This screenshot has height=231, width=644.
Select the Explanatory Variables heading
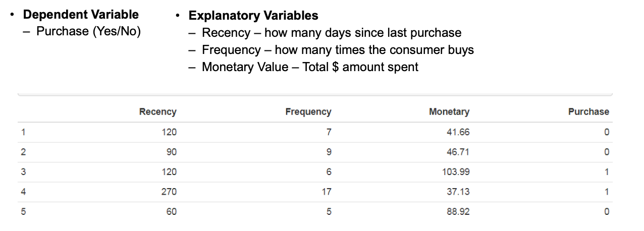pyautogui.click(x=253, y=16)
